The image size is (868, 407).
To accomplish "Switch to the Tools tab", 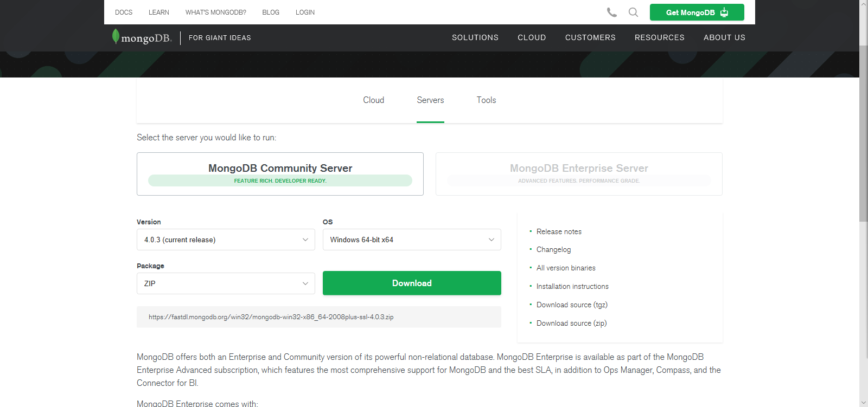I will (486, 100).
